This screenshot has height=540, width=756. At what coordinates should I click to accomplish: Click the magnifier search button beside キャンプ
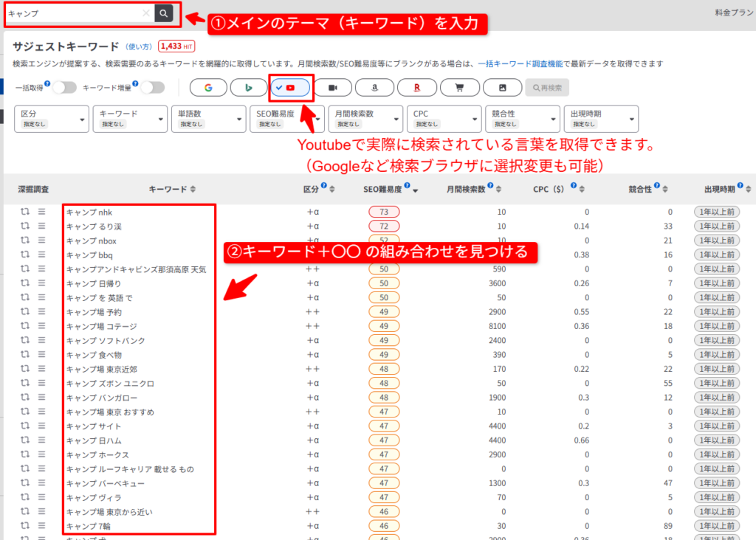163,13
